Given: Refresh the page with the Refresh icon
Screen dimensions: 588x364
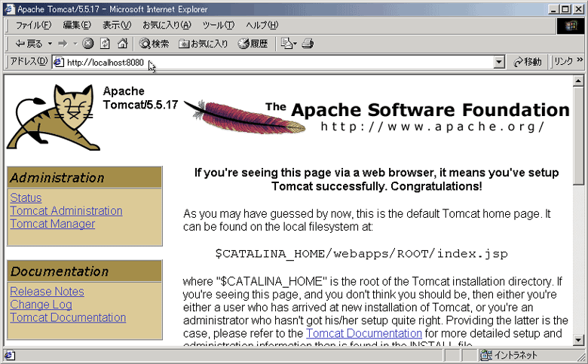Looking at the screenshot, I should (x=105, y=44).
